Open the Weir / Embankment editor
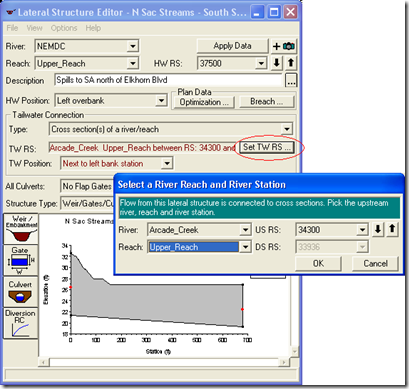 [21, 229]
